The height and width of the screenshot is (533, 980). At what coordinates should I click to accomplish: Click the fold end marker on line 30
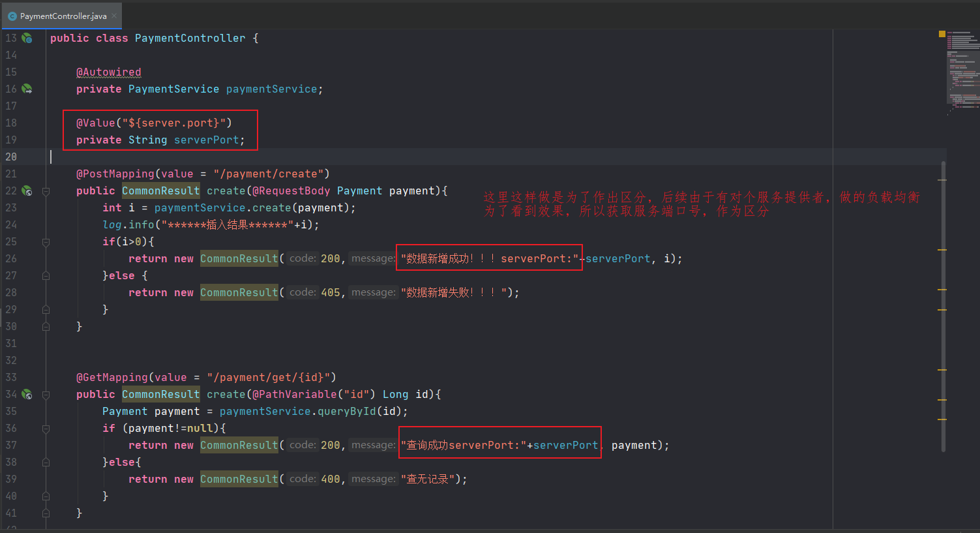pyautogui.click(x=46, y=327)
